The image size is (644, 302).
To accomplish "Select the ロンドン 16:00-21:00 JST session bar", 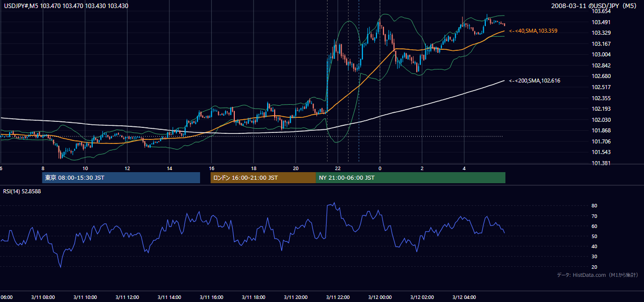I will (263, 178).
